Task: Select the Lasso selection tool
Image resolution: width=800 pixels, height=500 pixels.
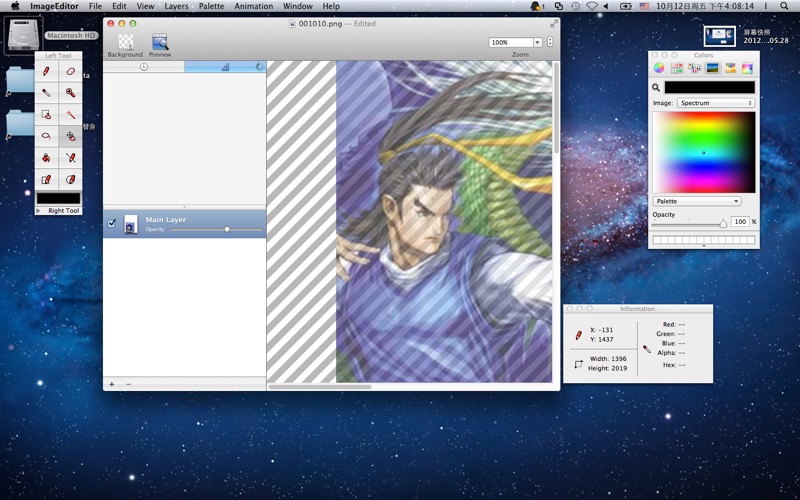Action: click(46, 136)
